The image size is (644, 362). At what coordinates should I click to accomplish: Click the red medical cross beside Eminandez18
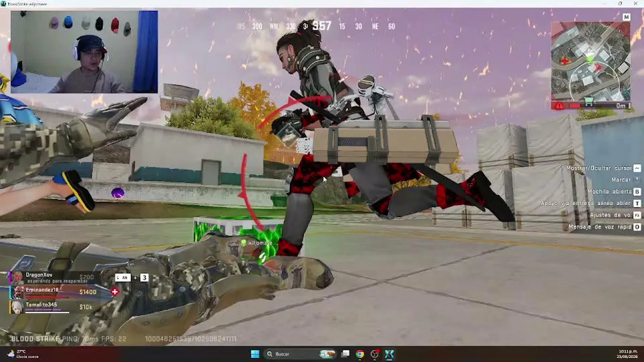[x=115, y=292]
